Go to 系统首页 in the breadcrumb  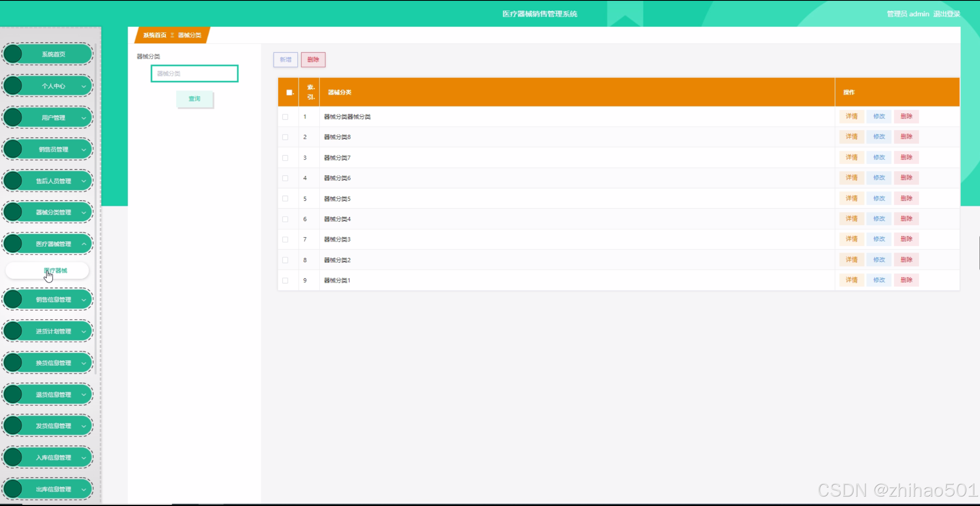[154, 35]
